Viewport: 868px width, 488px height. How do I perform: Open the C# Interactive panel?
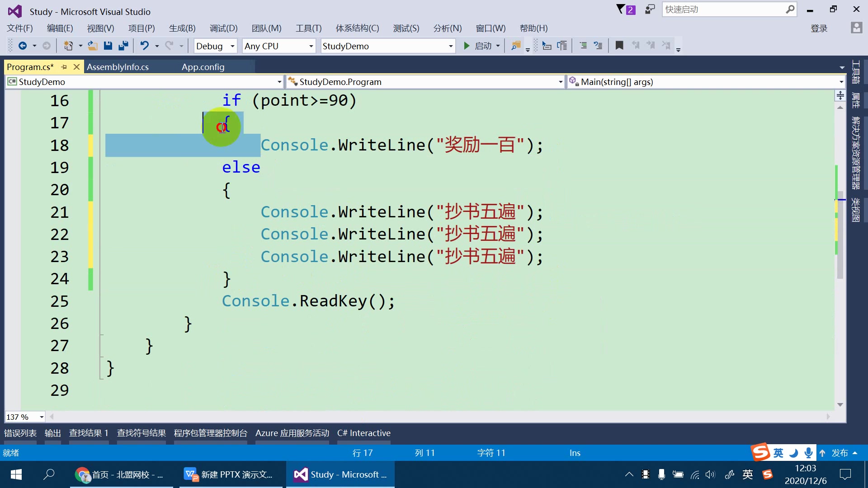point(363,433)
